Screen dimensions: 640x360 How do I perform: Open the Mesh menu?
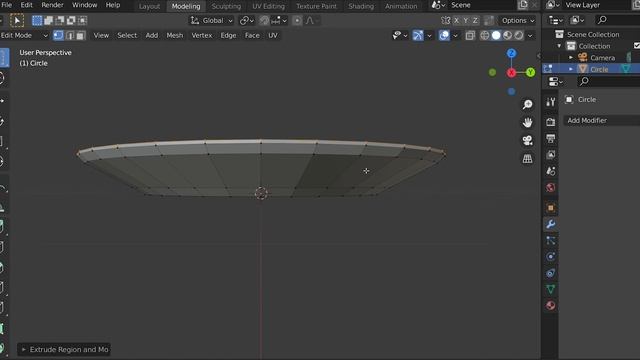point(175,36)
